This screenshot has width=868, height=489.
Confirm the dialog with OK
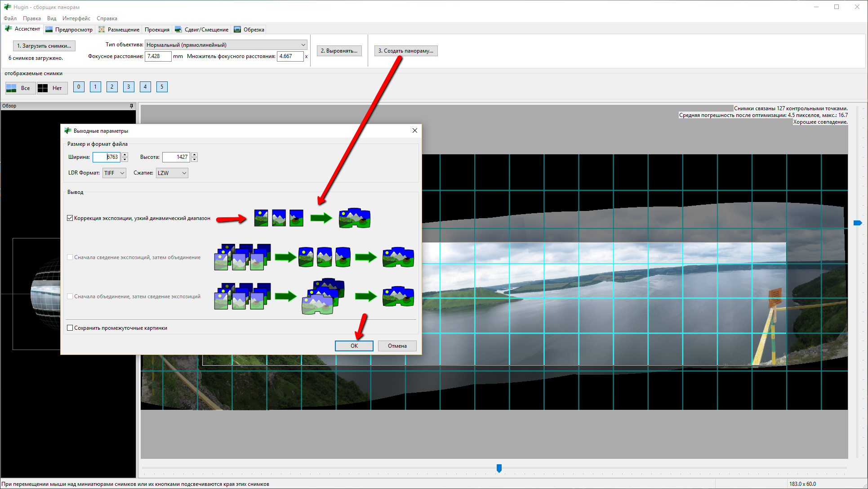click(x=354, y=345)
